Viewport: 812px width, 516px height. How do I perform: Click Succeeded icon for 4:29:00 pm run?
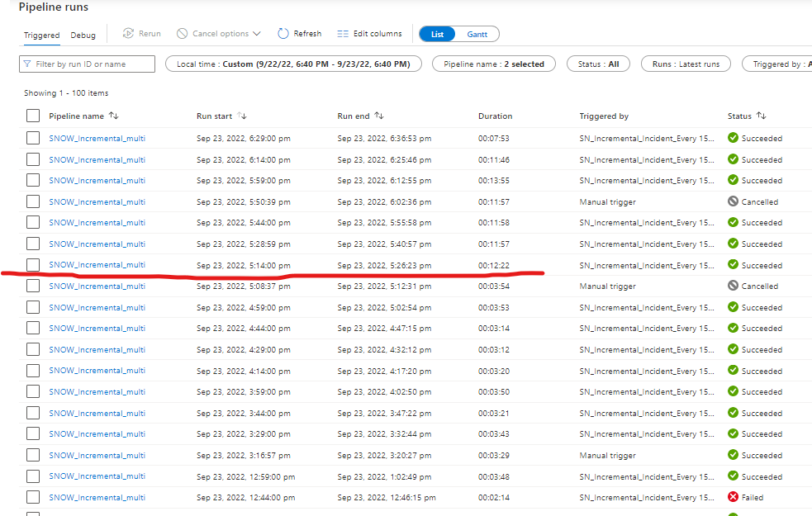tap(733, 349)
